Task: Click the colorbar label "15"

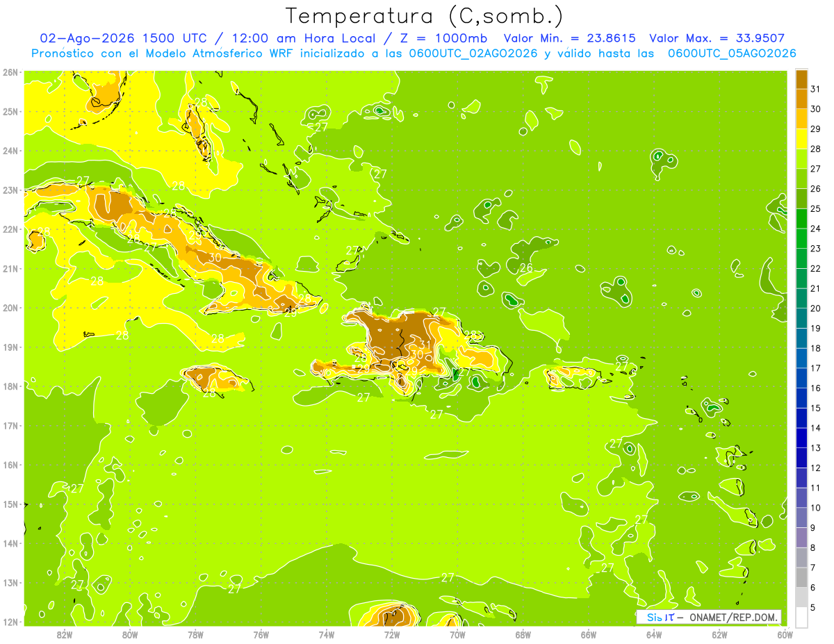Action: point(815,408)
